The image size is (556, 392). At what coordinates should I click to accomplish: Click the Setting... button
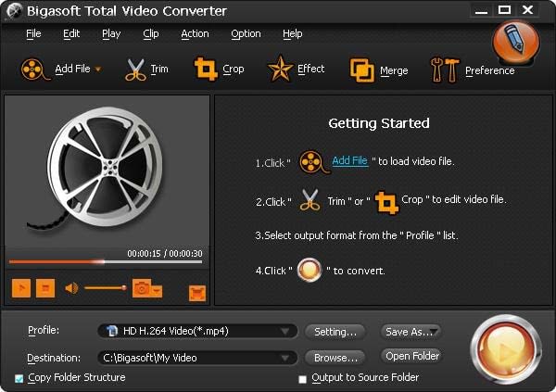pyautogui.click(x=335, y=332)
